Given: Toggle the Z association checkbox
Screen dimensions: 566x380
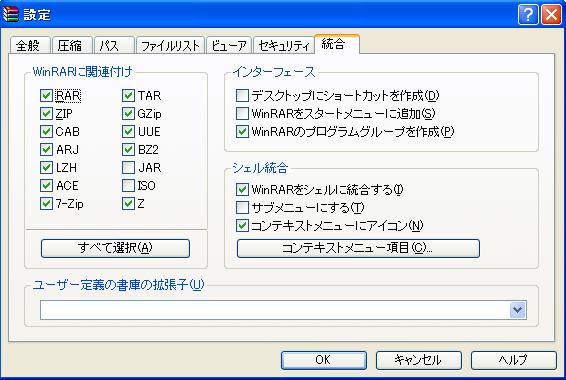Looking at the screenshot, I should pyautogui.click(x=128, y=204).
